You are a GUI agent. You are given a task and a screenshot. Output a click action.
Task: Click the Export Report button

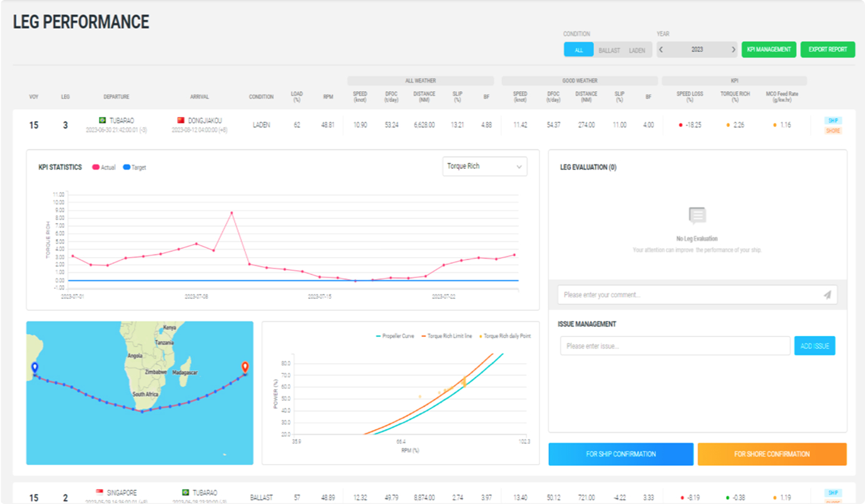tap(827, 49)
